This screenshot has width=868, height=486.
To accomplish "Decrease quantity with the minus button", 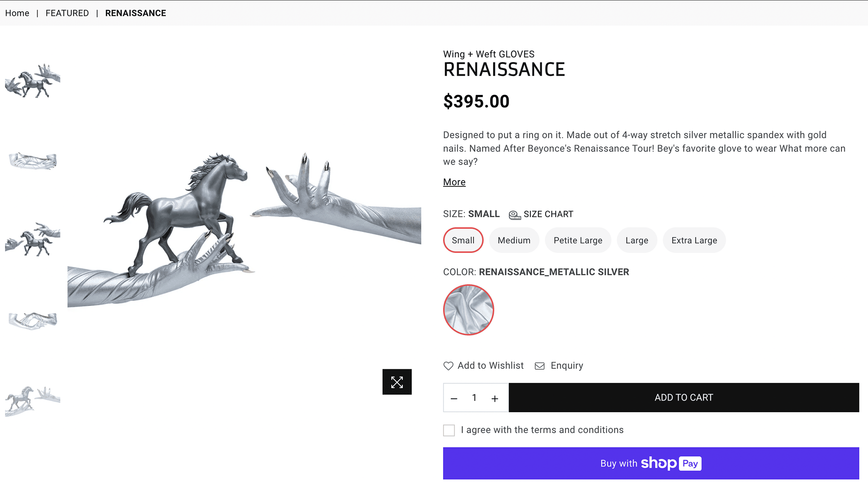I will coord(454,398).
